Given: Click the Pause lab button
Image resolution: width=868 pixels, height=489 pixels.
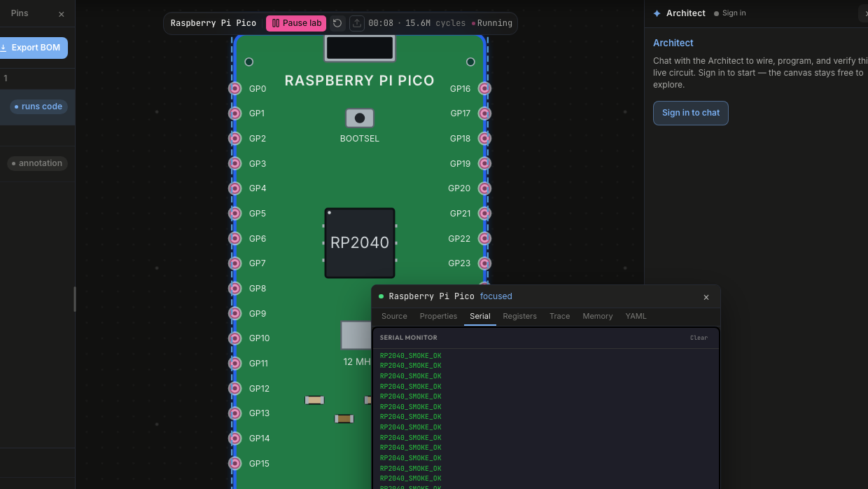Looking at the screenshot, I should 296,23.
